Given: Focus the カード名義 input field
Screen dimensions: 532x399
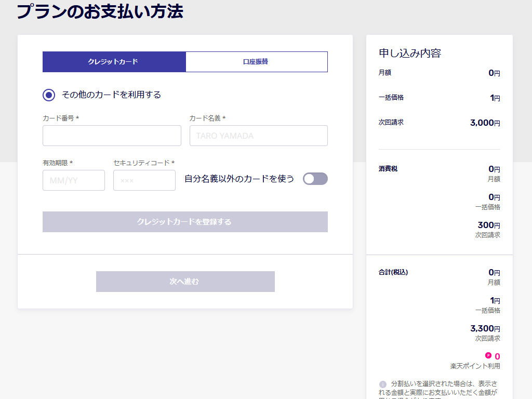Looking at the screenshot, I should click(x=259, y=136).
